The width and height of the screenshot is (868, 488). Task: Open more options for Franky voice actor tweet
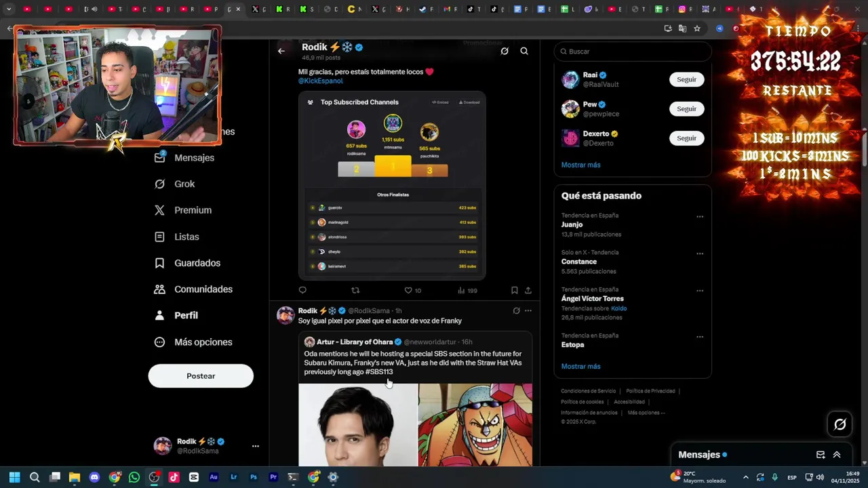(x=528, y=310)
